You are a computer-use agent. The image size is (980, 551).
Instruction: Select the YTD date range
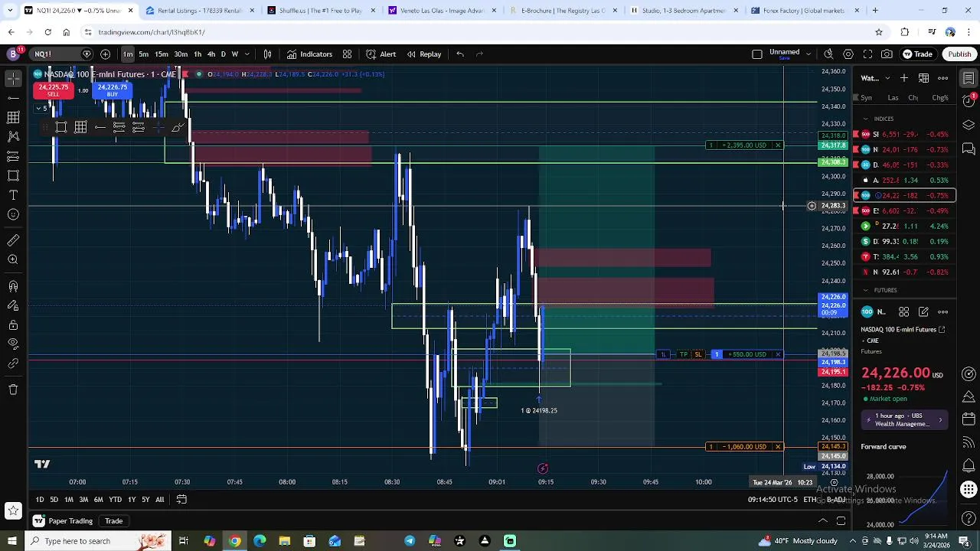pos(115,500)
